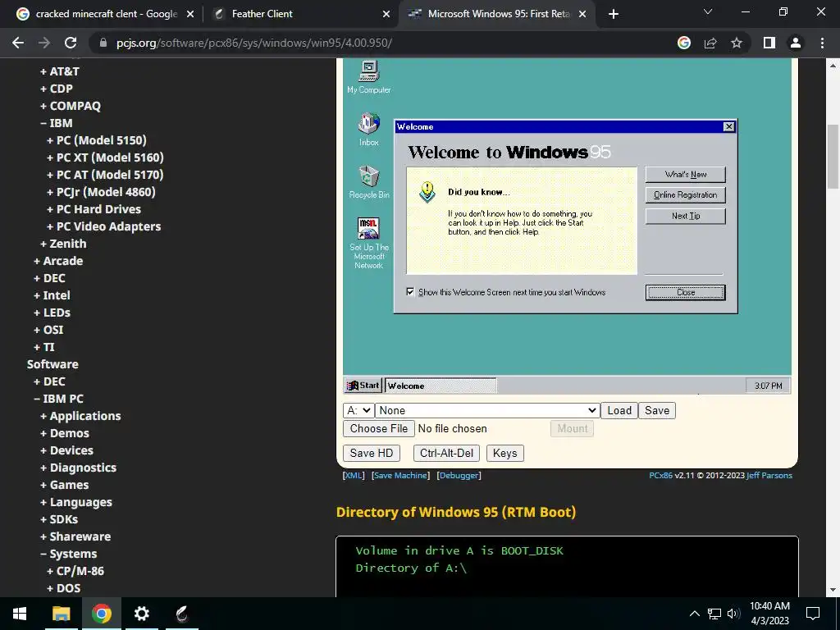
Task: Close the Feather Client tab
Action: [x=386, y=14]
